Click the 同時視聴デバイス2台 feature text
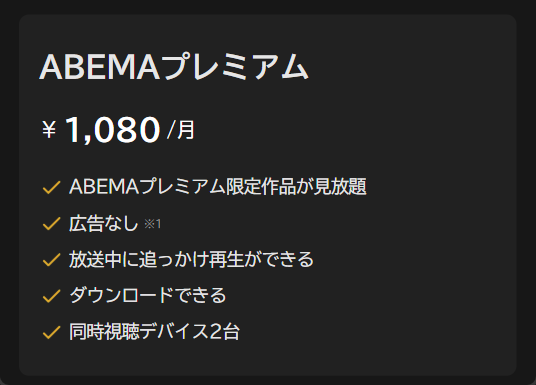This screenshot has width=536, height=385. tap(154, 332)
